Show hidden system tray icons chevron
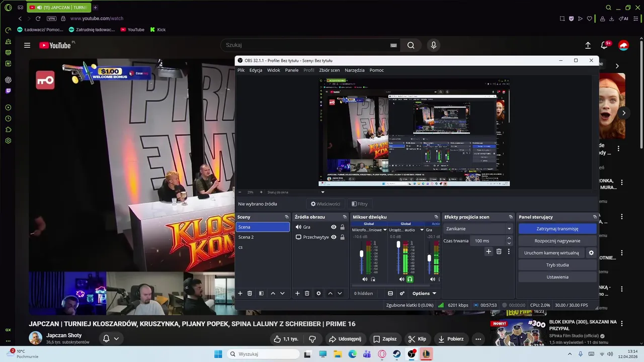The width and height of the screenshot is (644, 362). [x=570, y=354]
